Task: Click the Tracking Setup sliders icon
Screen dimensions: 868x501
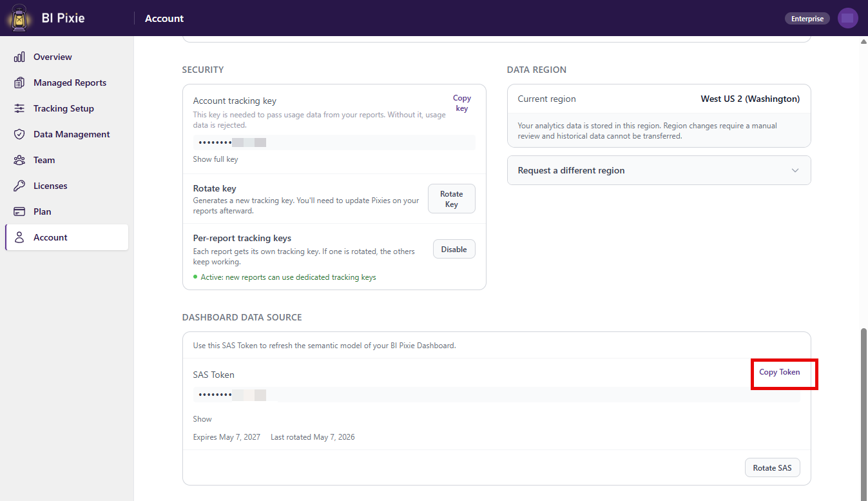Action: click(x=19, y=108)
